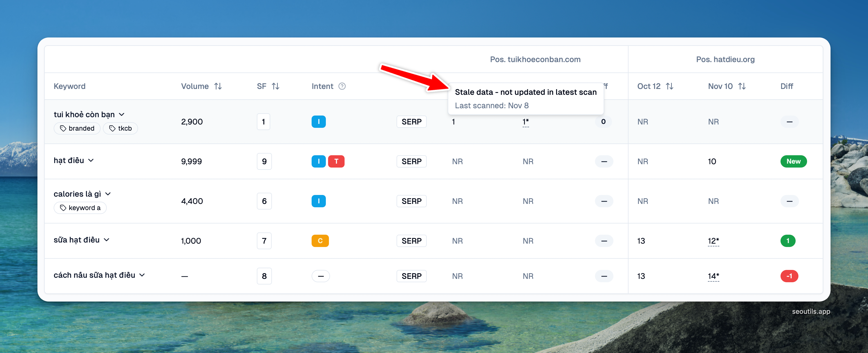Click the branded tag chip
The image size is (868, 353).
point(77,128)
